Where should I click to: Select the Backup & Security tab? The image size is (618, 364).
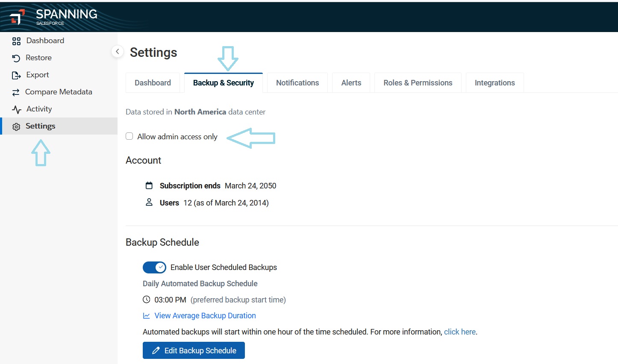point(224,83)
